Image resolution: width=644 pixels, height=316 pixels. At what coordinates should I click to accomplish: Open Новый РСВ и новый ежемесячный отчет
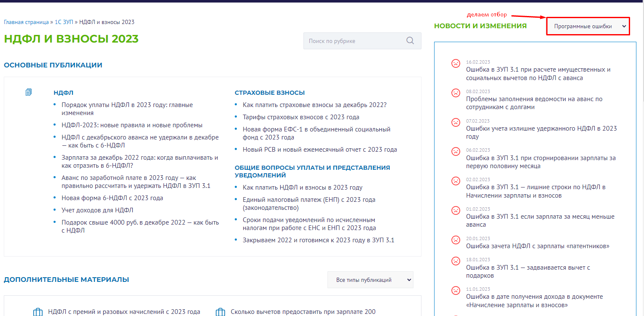[x=320, y=150]
